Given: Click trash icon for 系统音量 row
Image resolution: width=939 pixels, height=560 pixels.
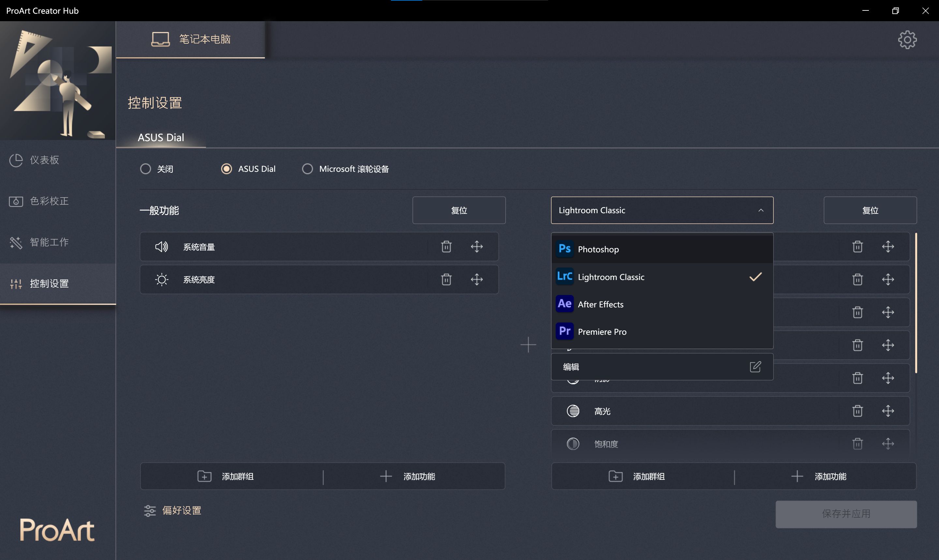Looking at the screenshot, I should point(446,247).
